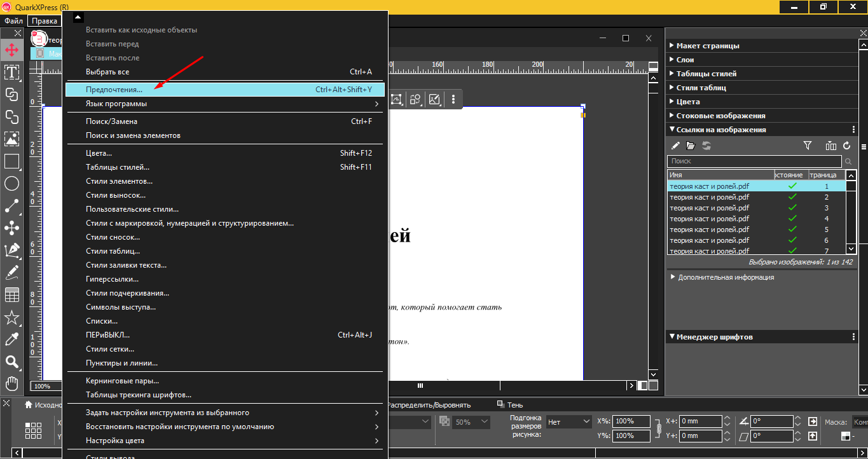This screenshot has height=459, width=868.
Task: Click the X+ offset input field
Action: [x=700, y=421]
